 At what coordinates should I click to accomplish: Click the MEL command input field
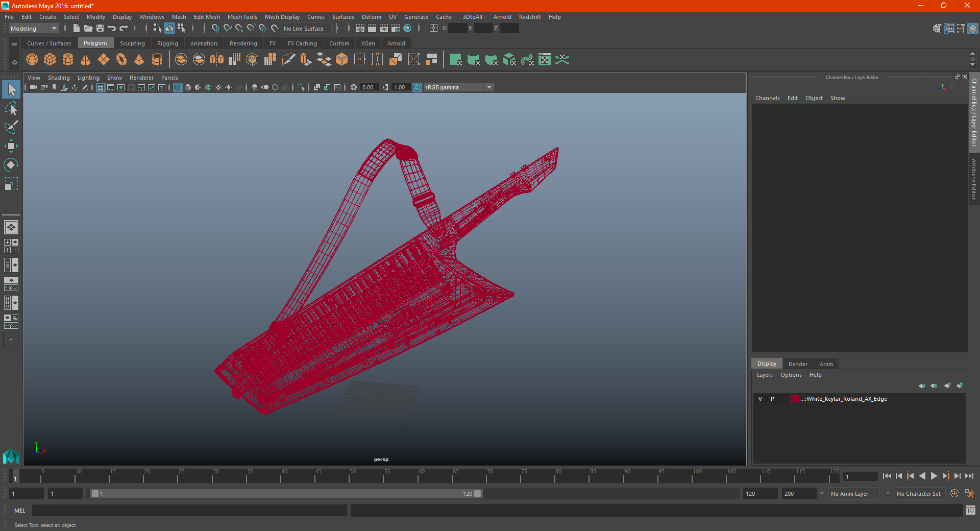click(x=189, y=511)
